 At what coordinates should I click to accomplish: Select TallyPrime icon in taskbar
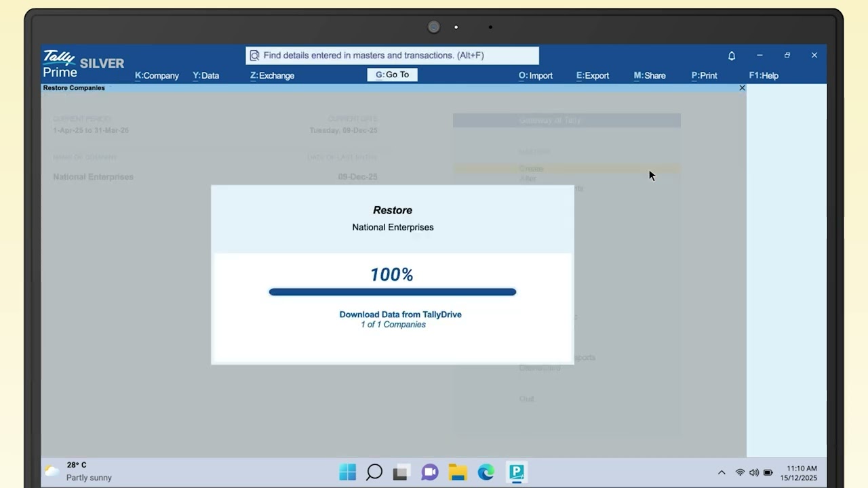pos(517,472)
